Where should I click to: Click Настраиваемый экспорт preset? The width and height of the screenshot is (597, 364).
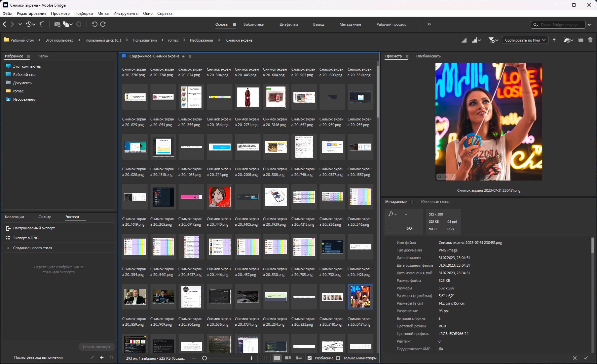point(34,228)
